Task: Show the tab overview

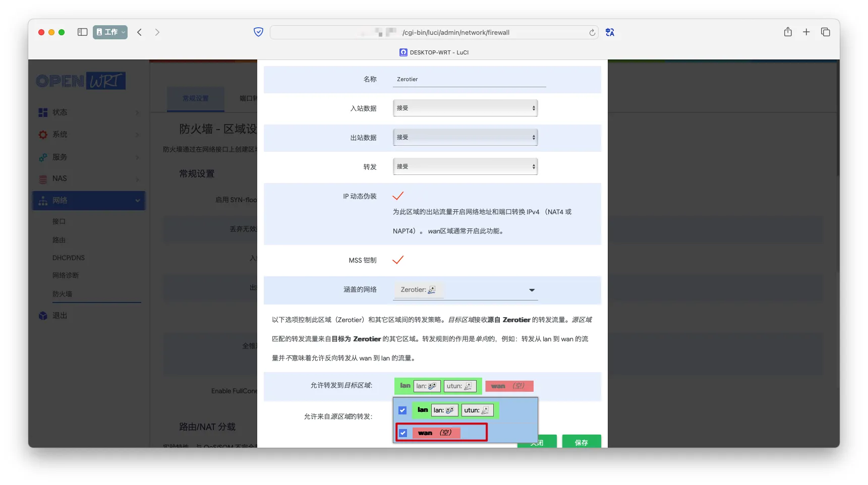Action: [825, 32]
